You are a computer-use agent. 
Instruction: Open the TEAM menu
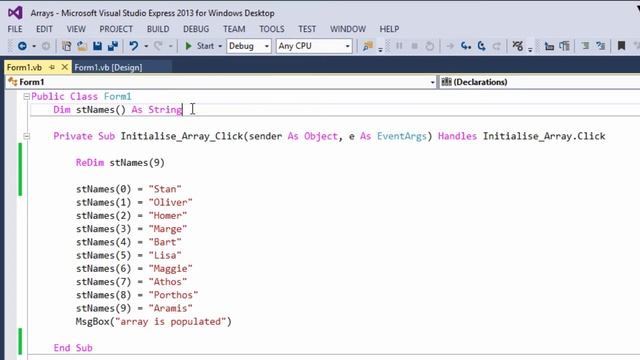tap(234, 29)
